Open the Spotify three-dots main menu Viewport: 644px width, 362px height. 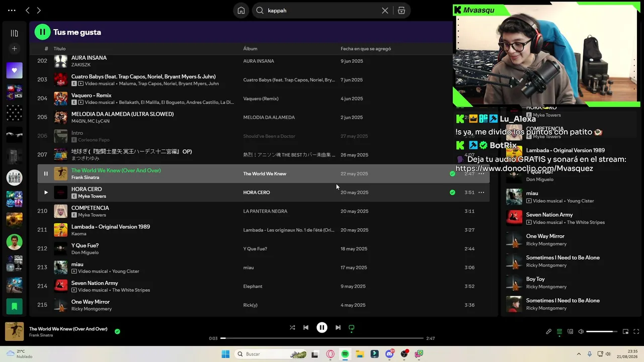pyautogui.click(x=12, y=10)
